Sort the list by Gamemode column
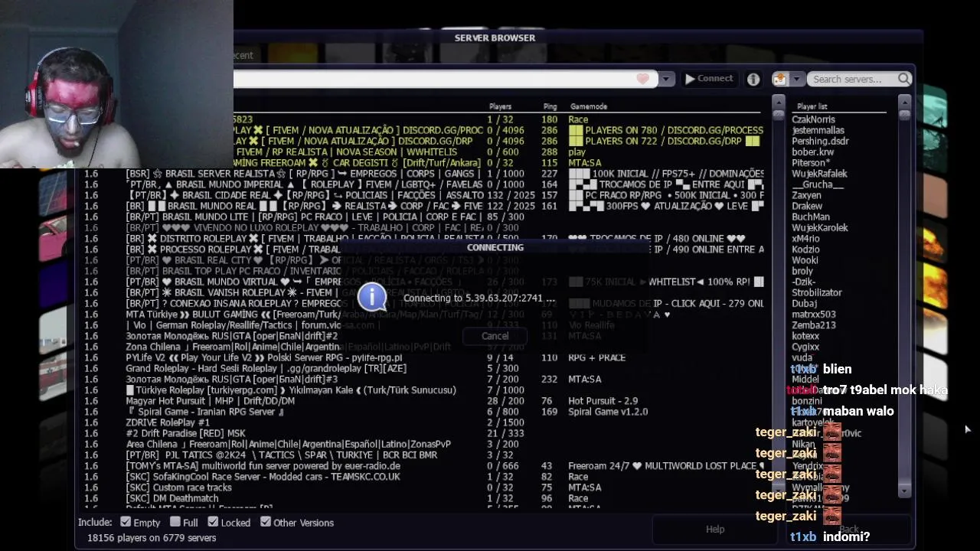The width and height of the screenshot is (980, 551). coord(589,106)
